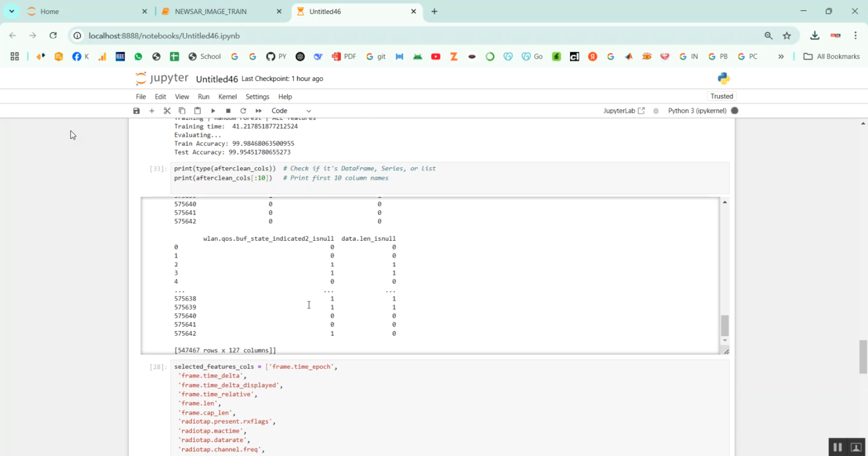The width and height of the screenshot is (868, 456).
Task: Open the browser tab search dropdown arrow
Action: tap(12, 11)
